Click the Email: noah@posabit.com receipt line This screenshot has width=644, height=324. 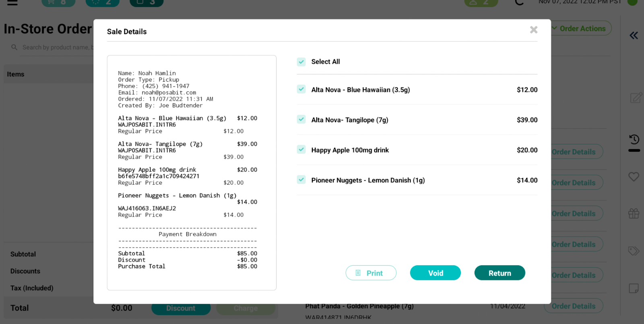coord(157,93)
